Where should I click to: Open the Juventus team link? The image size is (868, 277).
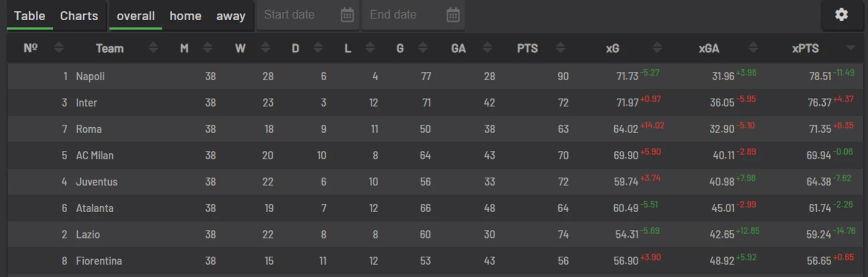pyautogui.click(x=97, y=182)
